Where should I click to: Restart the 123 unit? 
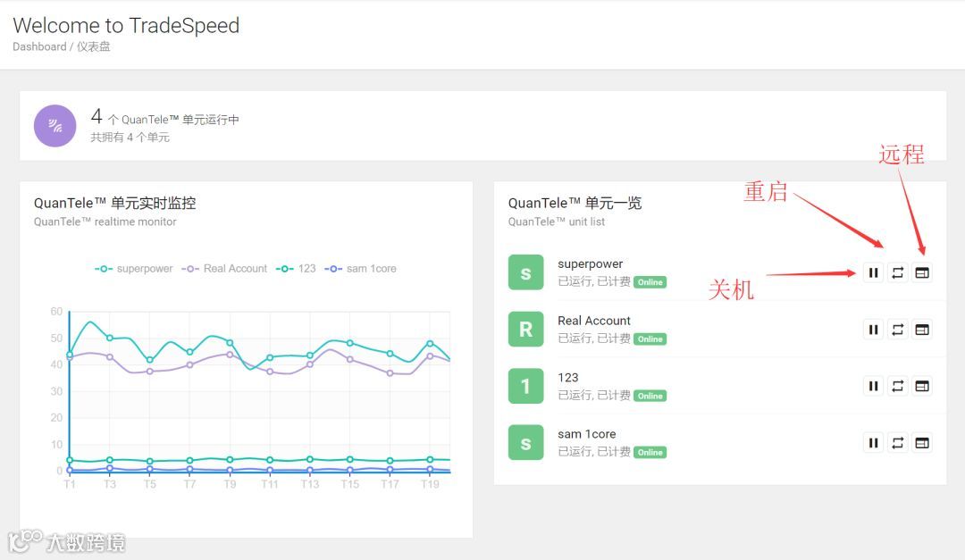click(x=897, y=386)
